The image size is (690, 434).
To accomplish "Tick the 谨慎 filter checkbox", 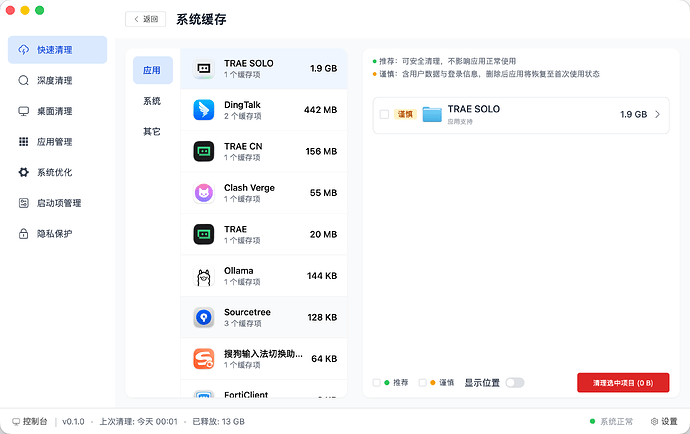I will [422, 382].
